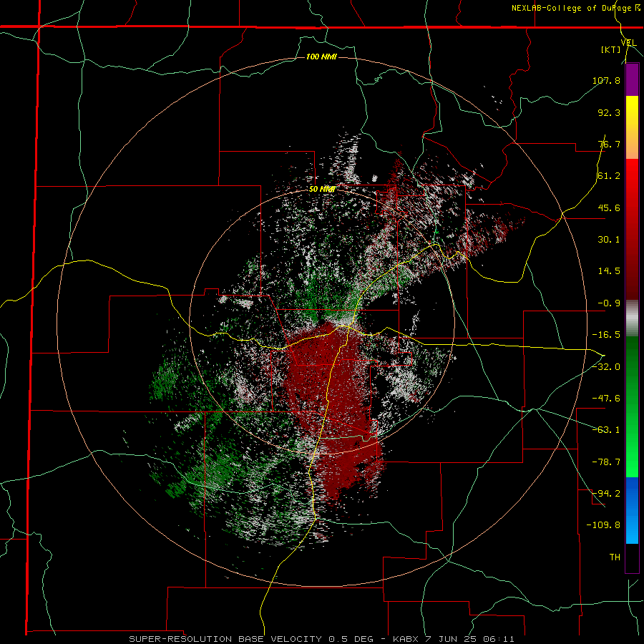This screenshot has height=644, width=644.
Task: Click the -0.9 legend value
Action: [609, 303]
